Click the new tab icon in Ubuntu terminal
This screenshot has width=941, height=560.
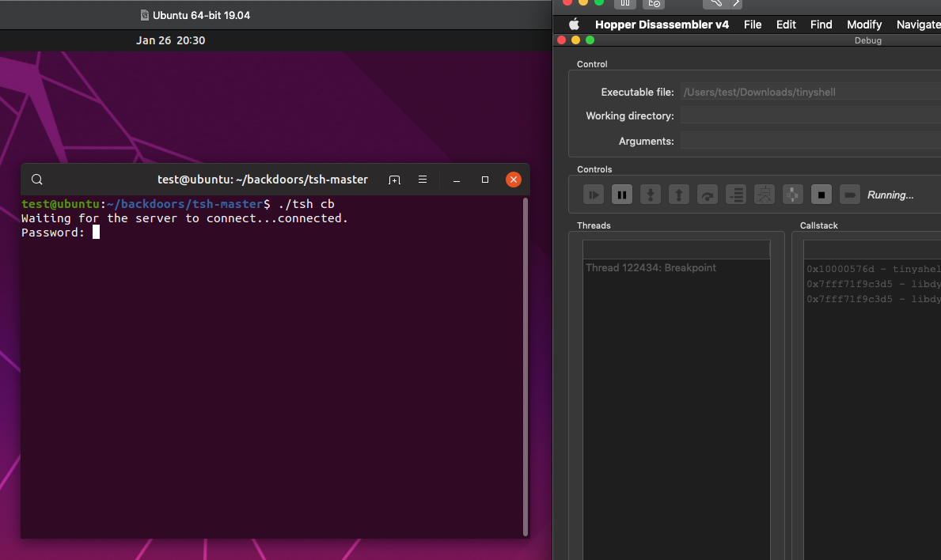tap(394, 180)
